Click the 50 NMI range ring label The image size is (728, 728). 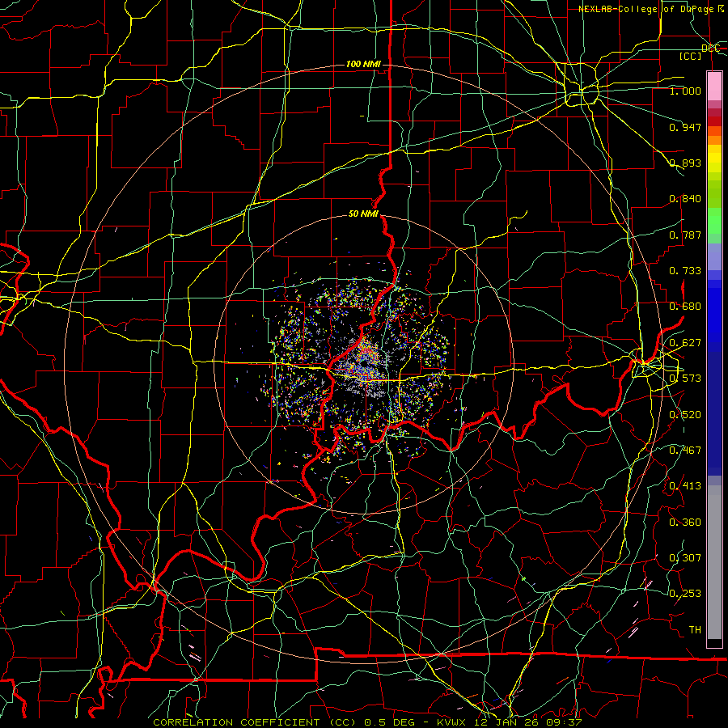coord(363,214)
